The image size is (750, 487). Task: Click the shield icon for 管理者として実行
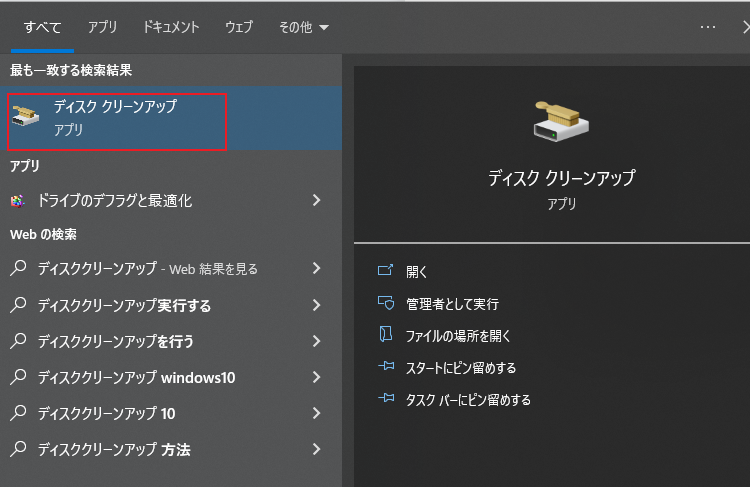point(386,302)
